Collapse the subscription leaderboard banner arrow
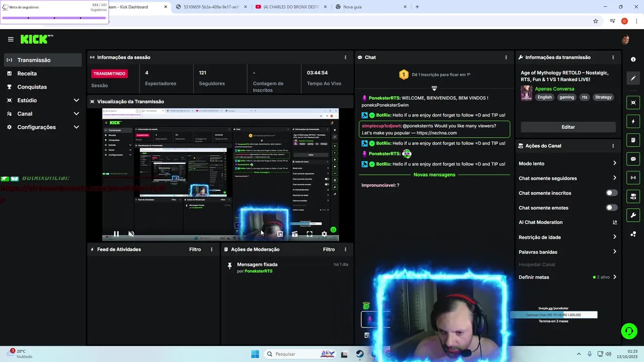Viewport: 644px width, 362px height. pos(434,88)
